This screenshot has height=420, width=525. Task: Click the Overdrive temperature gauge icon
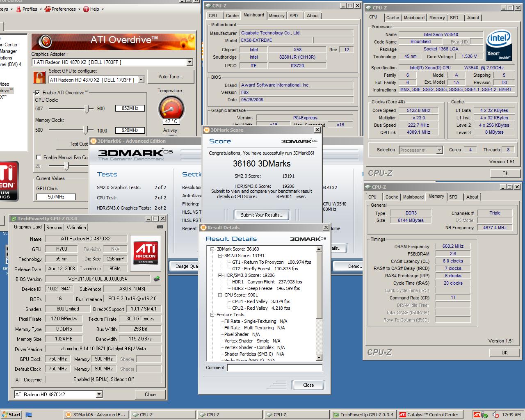(171, 109)
